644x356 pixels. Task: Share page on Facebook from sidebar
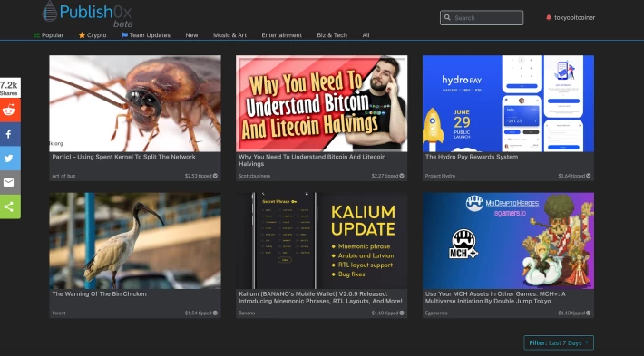click(x=9, y=134)
